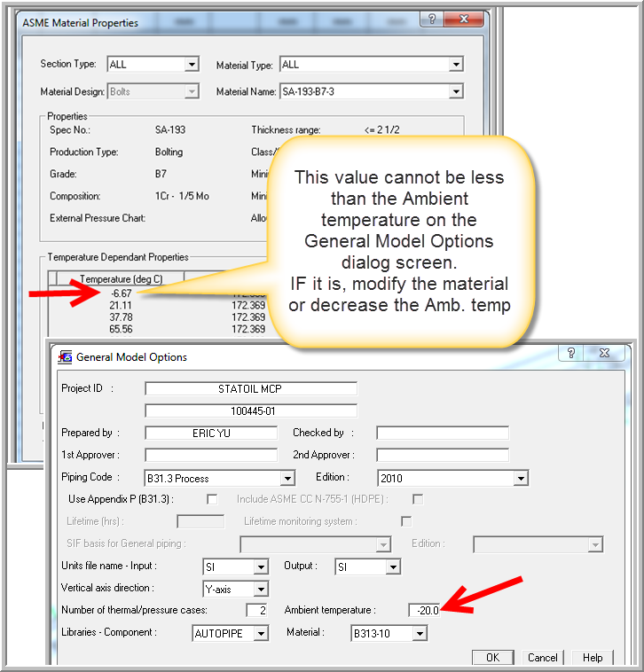Open the Units file name Input dropdown
Viewport: 644px width, 672px height.
tap(261, 567)
